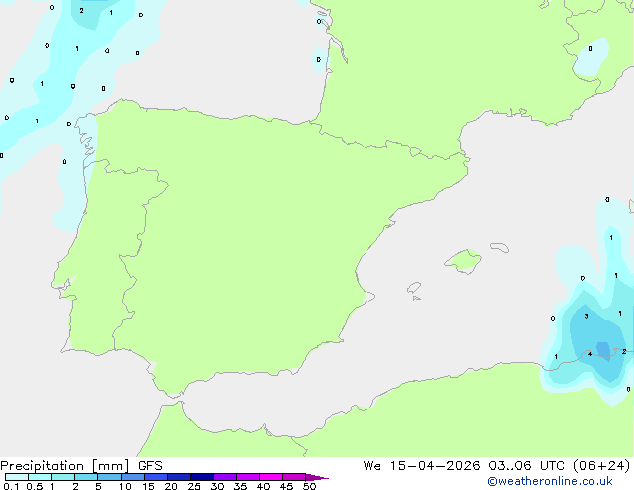
Task: Click the '0.1' legend scale label
Action: pyautogui.click(x=11, y=486)
